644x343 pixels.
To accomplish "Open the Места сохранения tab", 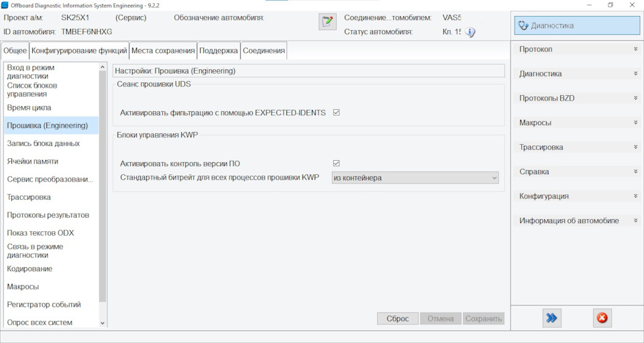I will 163,51.
